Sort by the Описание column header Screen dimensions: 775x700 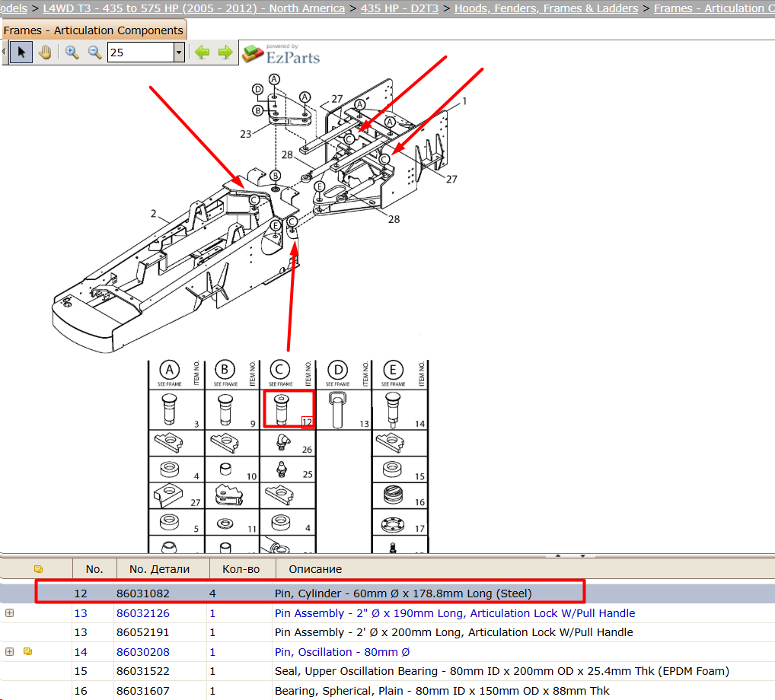pos(315,569)
